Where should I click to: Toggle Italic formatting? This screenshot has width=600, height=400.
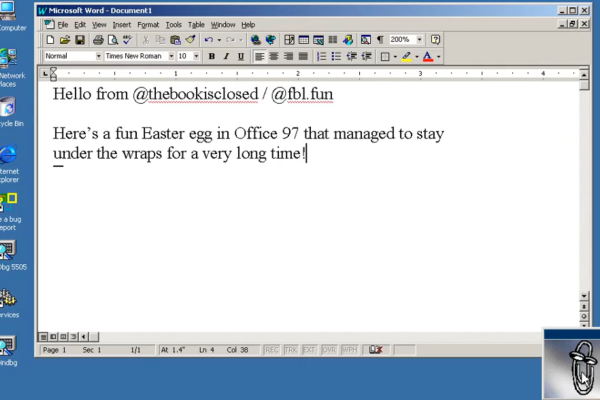point(226,57)
